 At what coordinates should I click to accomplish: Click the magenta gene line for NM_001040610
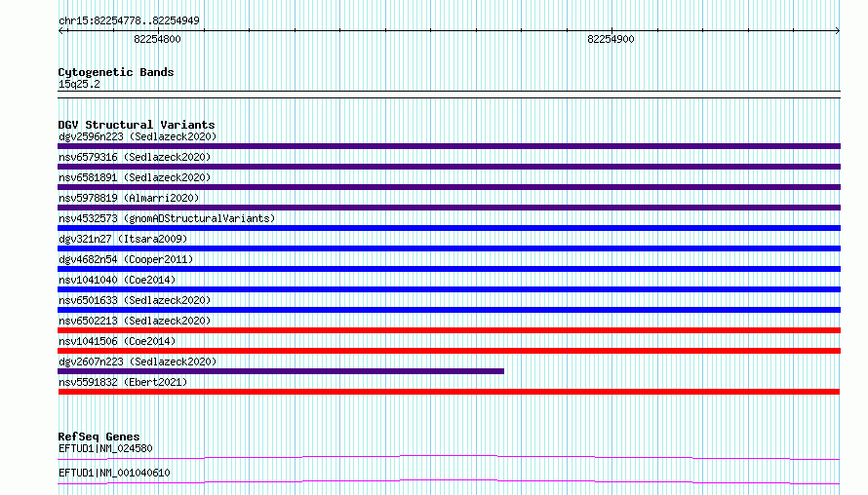pyautogui.click(x=449, y=481)
